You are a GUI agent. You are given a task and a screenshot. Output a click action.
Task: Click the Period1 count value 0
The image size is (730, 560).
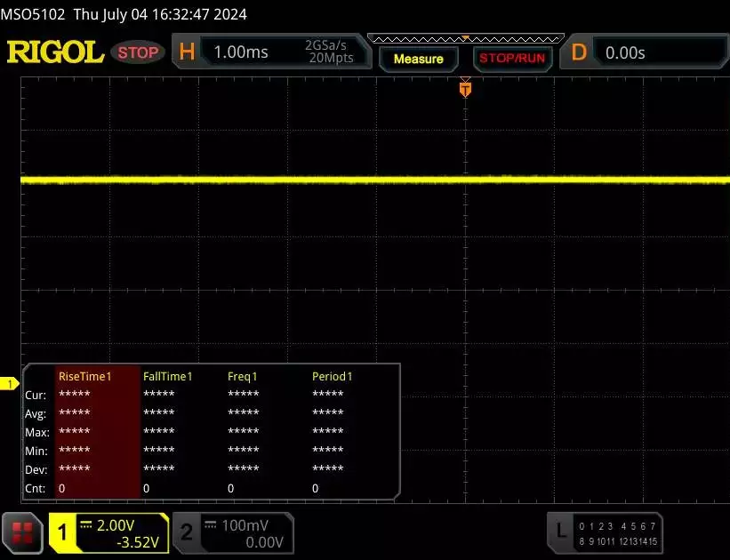coord(315,488)
